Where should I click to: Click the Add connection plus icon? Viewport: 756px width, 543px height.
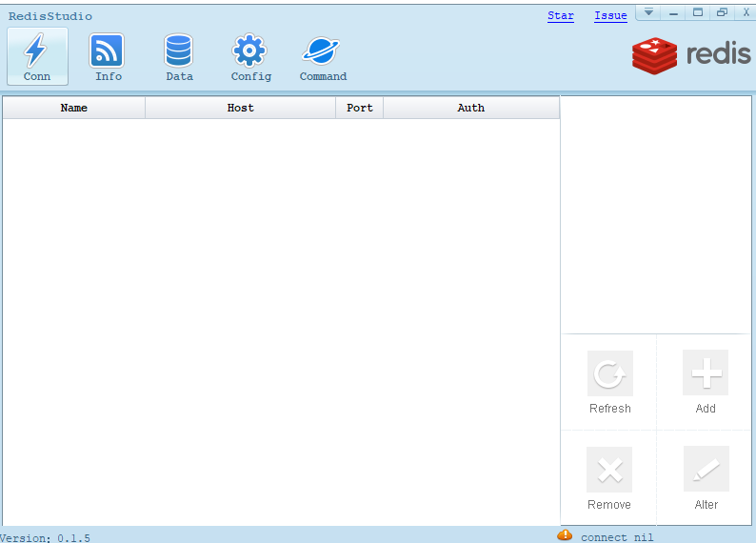point(706,372)
